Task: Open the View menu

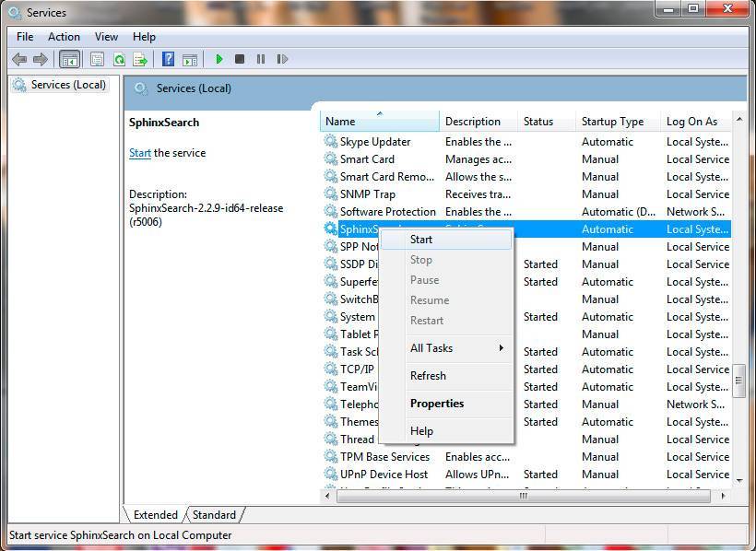Action: click(106, 37)
